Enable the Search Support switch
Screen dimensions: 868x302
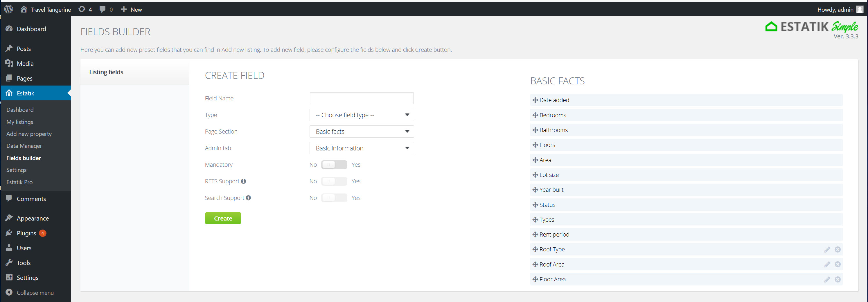[334, 198]
